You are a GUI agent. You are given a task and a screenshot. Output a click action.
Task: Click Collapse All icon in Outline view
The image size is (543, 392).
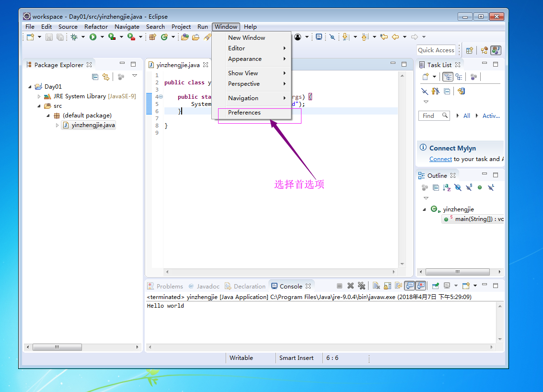tap(436, 188)
